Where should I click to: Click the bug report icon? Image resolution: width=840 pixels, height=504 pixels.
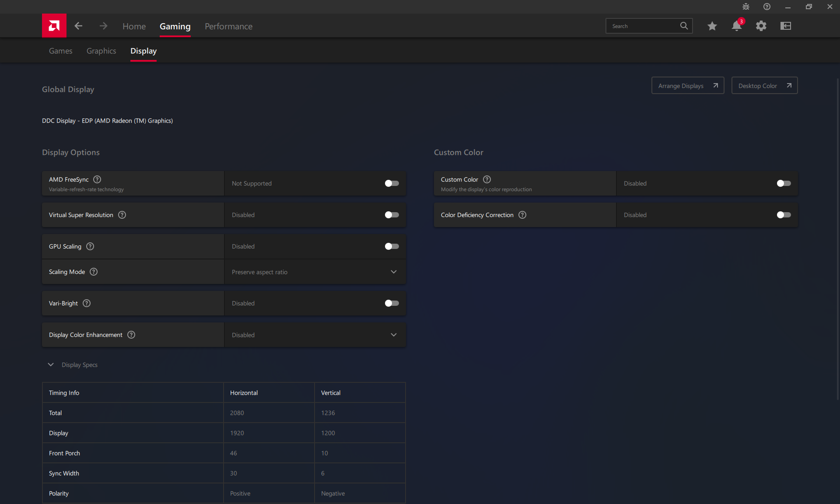745,7
